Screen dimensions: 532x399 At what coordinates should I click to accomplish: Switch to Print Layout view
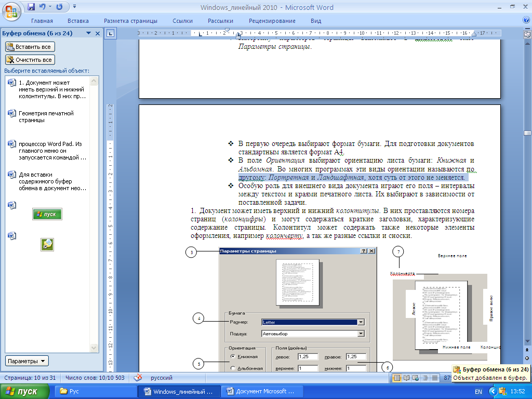(x=396, y=378)
